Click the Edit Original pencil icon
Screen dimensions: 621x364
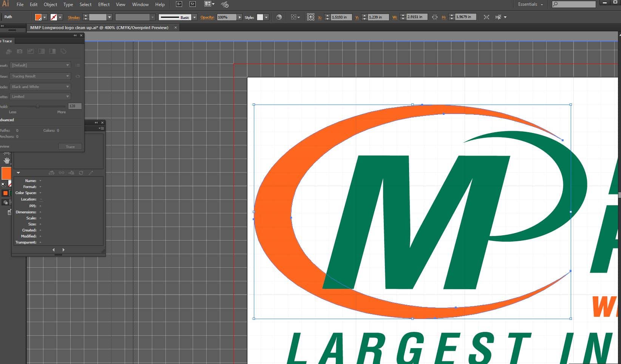91,173
